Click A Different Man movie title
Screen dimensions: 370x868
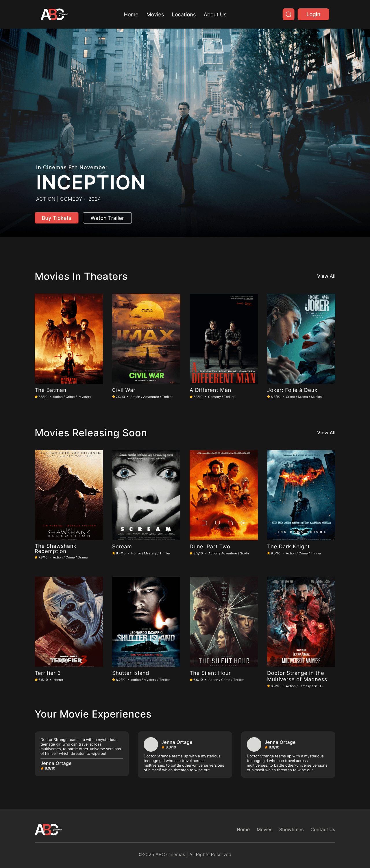coord(210,390)
